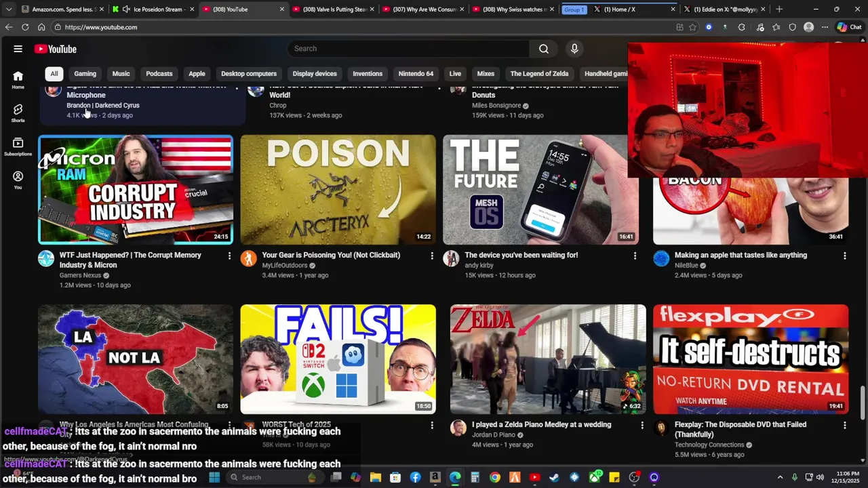Click the page vertical scrollbar thumb

863,403
